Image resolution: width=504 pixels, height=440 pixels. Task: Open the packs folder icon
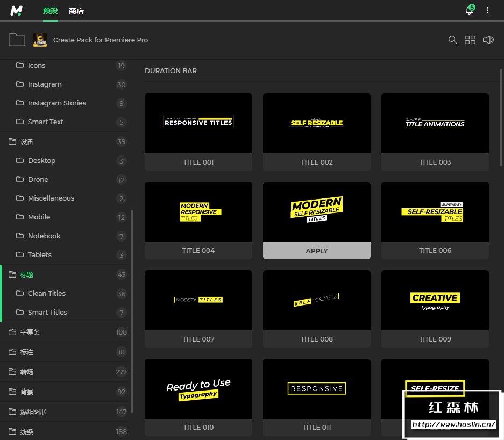point(17,40)
